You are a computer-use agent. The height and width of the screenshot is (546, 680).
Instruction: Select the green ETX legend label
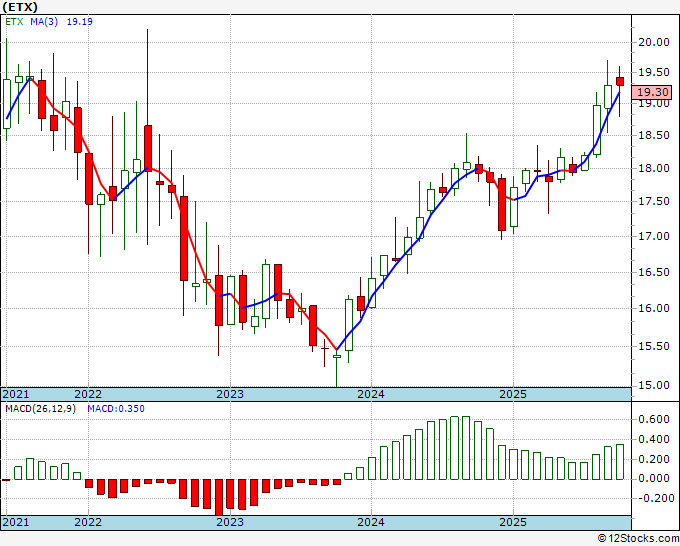[14, 22]
